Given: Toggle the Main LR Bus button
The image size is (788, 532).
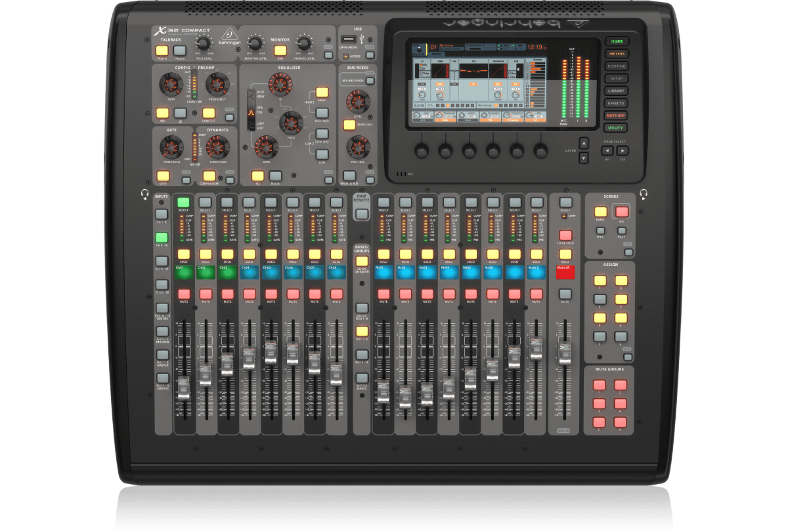Looking at the screenshot, I should point(349,175).
